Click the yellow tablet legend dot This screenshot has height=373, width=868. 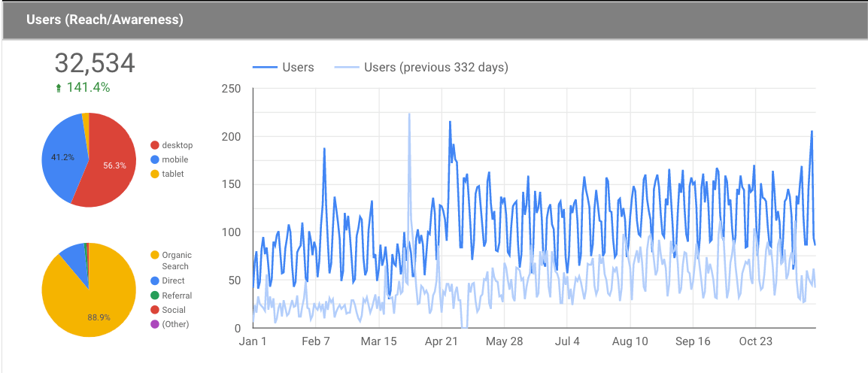(x=155, y=174)
